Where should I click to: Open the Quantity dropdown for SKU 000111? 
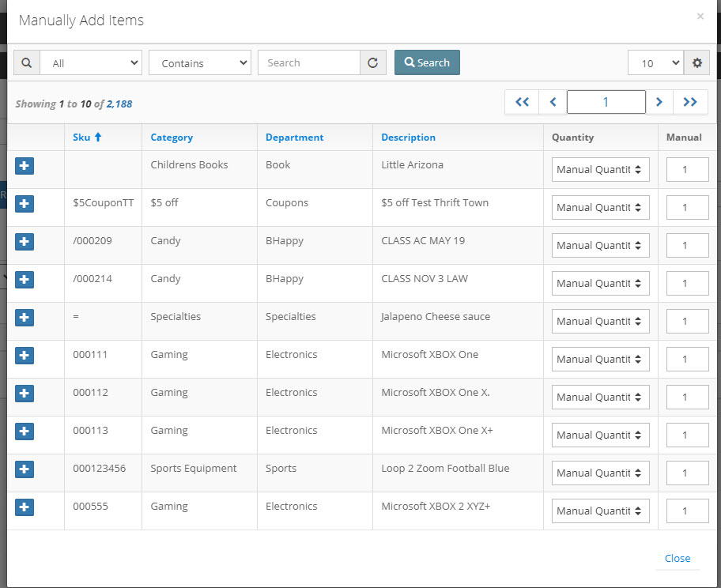[x=601, y=359]
